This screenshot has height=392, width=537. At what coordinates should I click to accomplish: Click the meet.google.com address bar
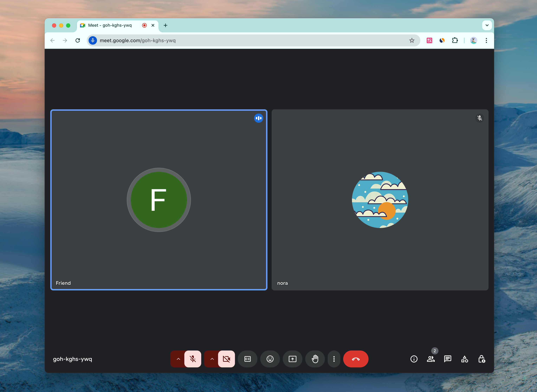(x=237, y=40)
